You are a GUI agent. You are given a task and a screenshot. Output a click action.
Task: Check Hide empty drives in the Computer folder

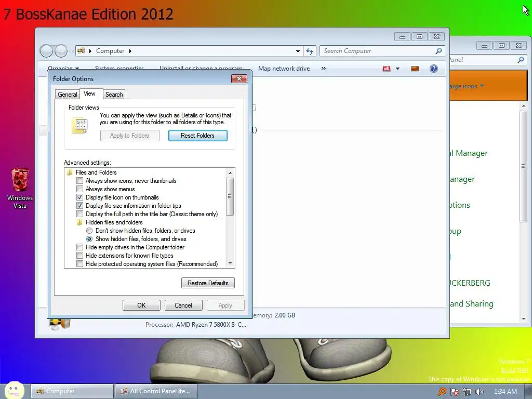pyautogui.click(x=79, y=247)
